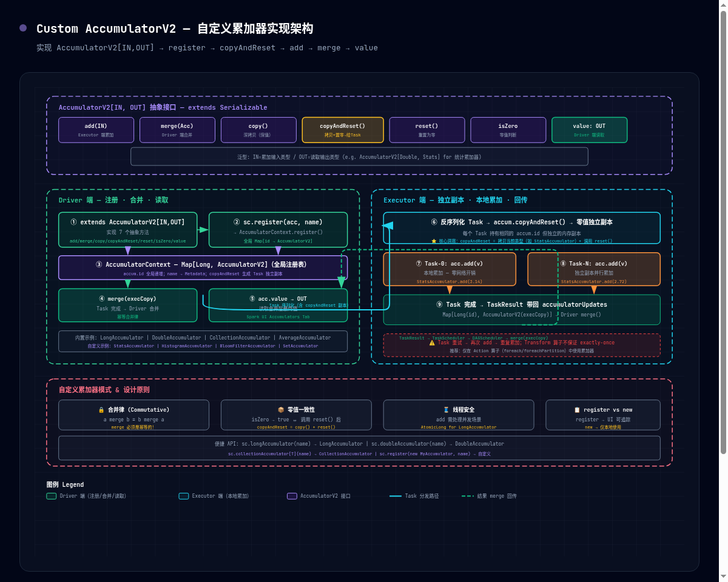Click the 自定义示例 StatsAccumulator line
Image resolution: width=728 pixels, height=582 pixels.
203,346
